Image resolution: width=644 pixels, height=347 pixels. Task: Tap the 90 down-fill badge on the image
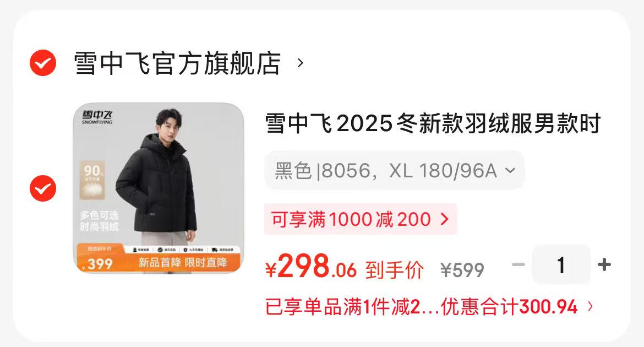(92, 180)
